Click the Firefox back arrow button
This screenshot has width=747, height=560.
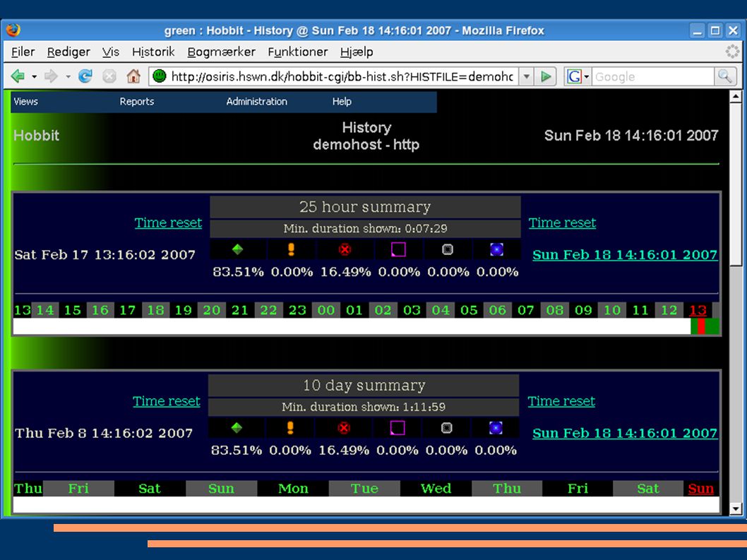(x=18, y=76)
